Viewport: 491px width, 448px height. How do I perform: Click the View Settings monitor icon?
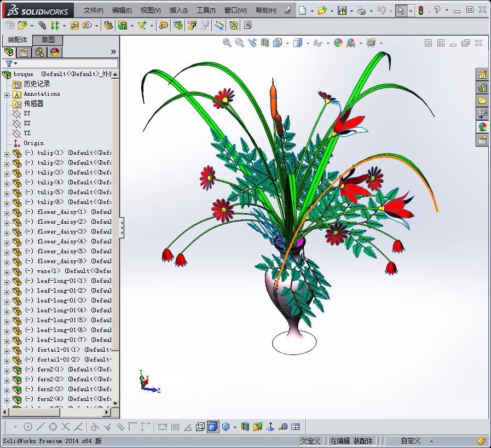[x=371, y=43]
